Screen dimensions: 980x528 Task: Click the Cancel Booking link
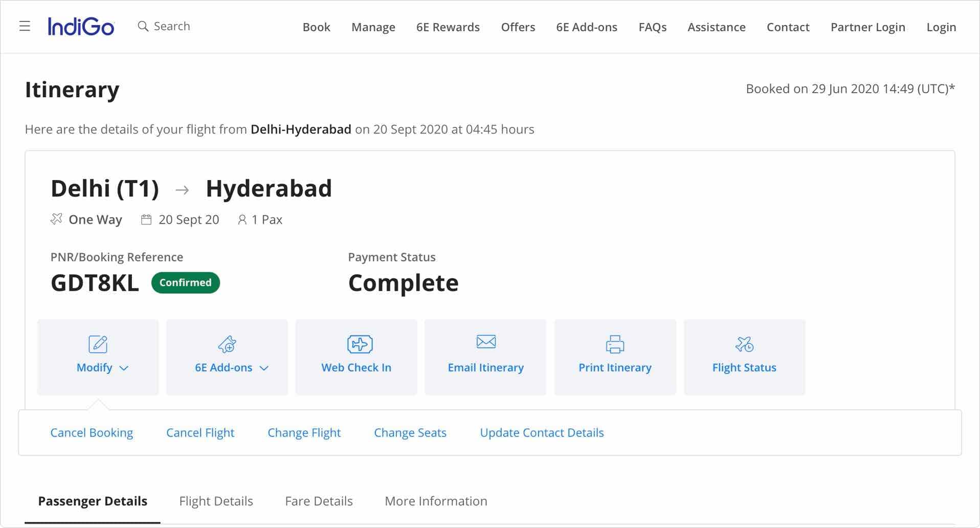point(92,432)
